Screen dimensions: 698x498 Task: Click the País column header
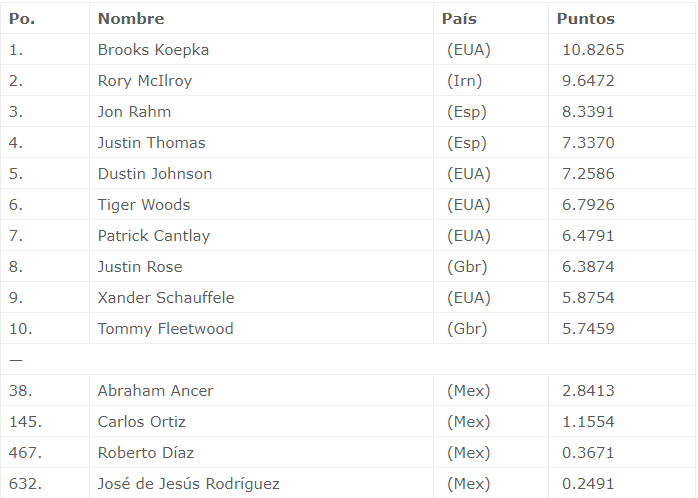tap(459, 19)
